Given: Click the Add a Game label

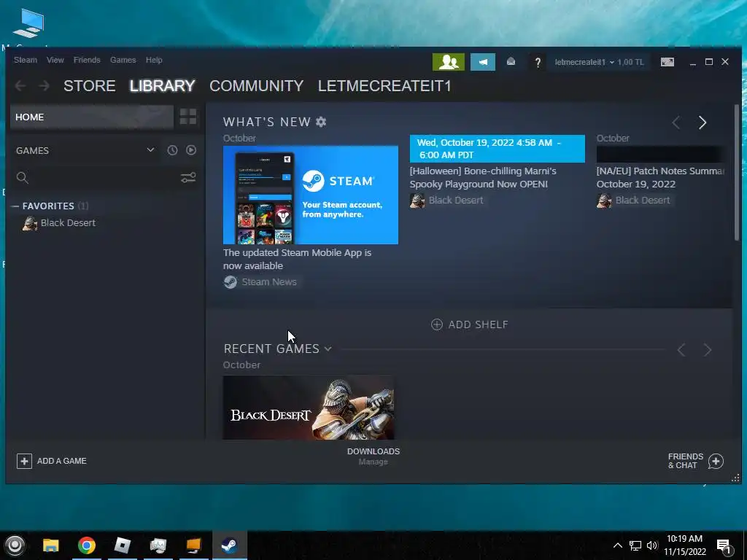Looking at the screenshot, I should coord(62,461).
